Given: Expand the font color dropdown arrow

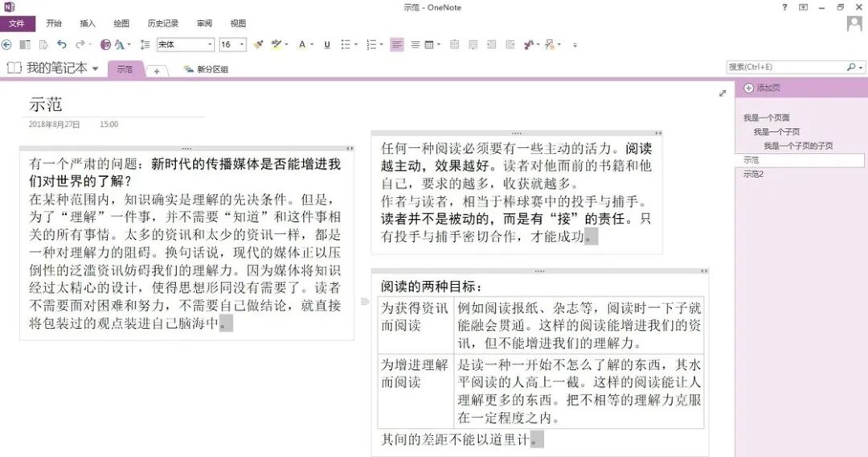Looking at the screenshot, I should point(312,44).
